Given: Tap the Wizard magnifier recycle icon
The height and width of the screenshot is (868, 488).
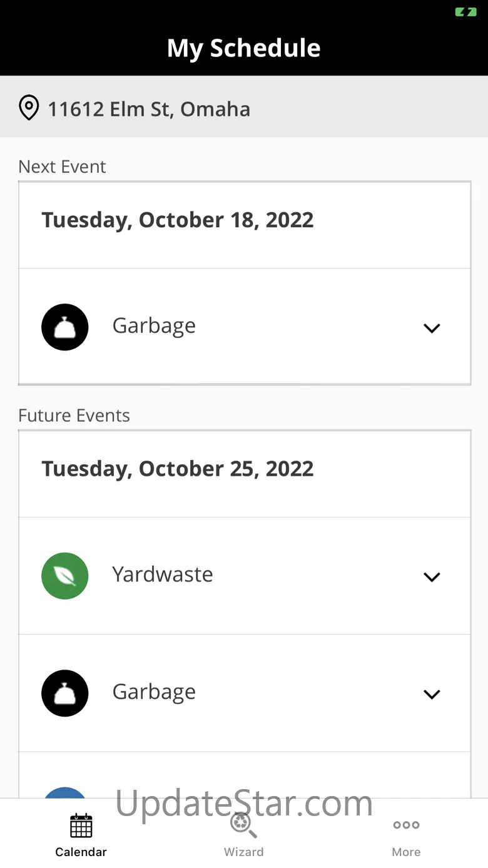Looking at the screenshot, I should click(243, 825).
